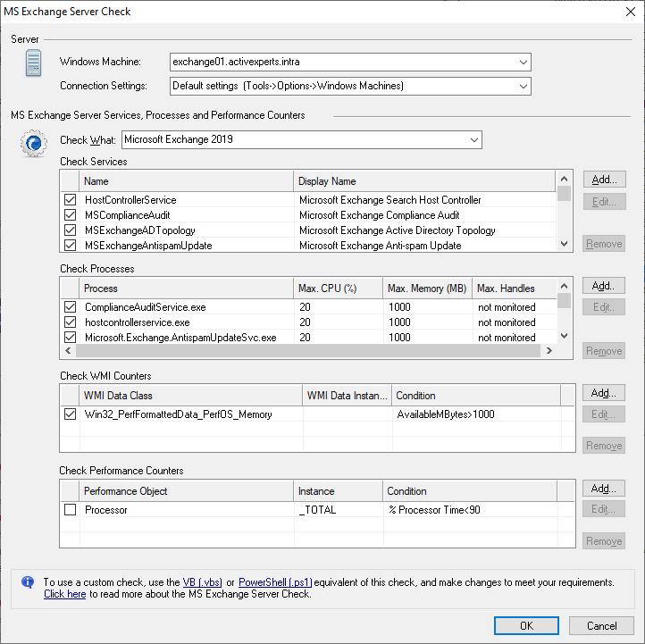The width and height of the screenshot is (645, 644).
Task: Click Max. CPU (%) column header
Action: pyautogui.click(x=338, y=289)
